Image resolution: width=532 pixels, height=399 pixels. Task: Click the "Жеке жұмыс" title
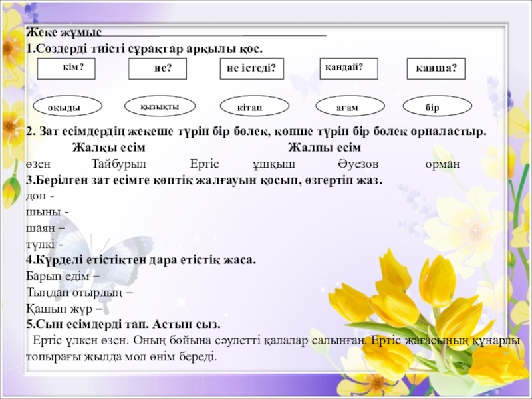point(64,33)
